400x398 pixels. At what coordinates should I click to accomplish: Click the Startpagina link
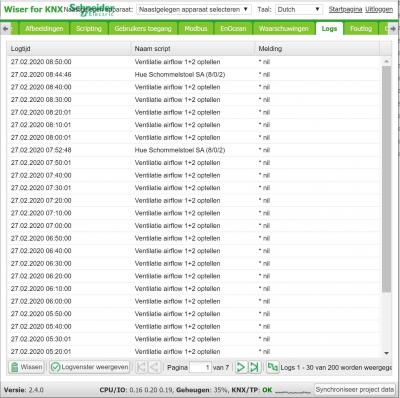tap(345, 10)
